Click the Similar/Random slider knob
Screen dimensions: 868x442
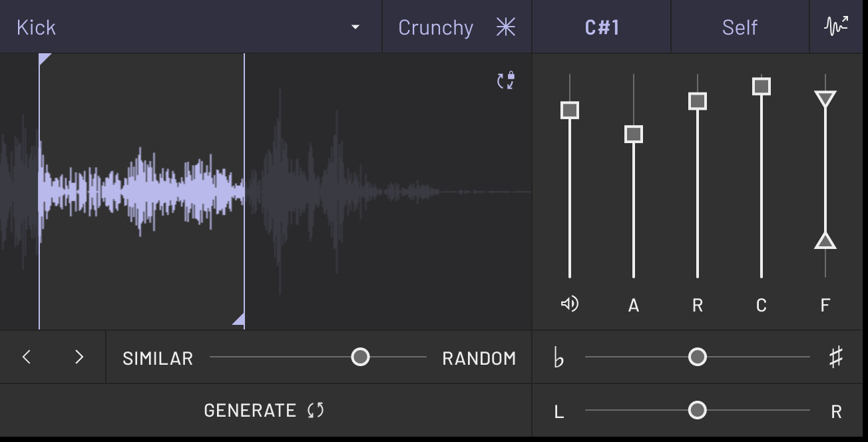[x=360, y=357]
